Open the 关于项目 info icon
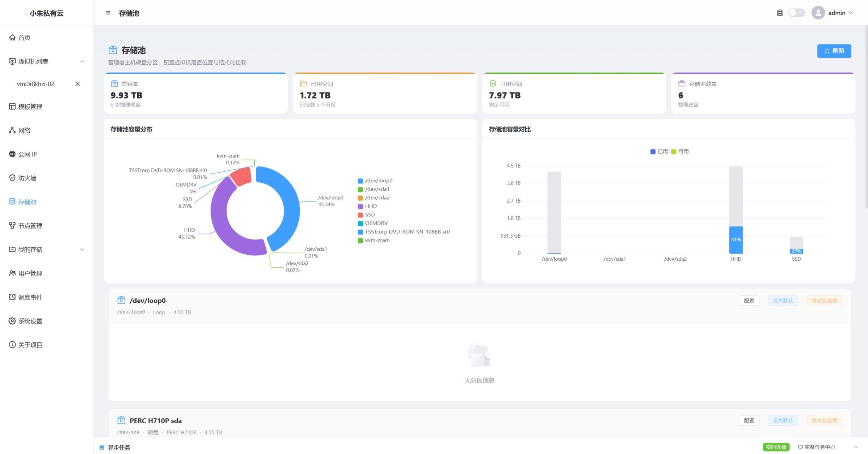The image size is (868, 454). [x=12, y=345]
